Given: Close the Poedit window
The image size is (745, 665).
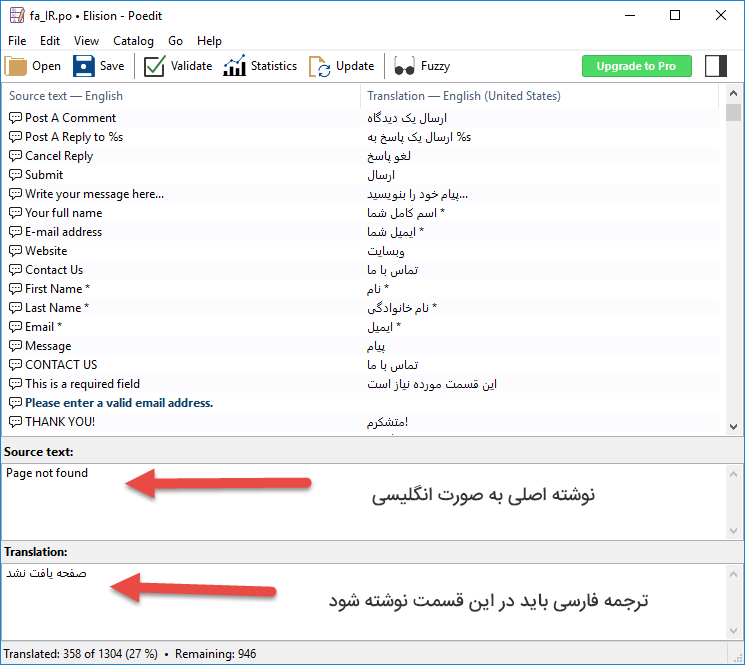Looking at the screenshot, I should tap(720, 15).
